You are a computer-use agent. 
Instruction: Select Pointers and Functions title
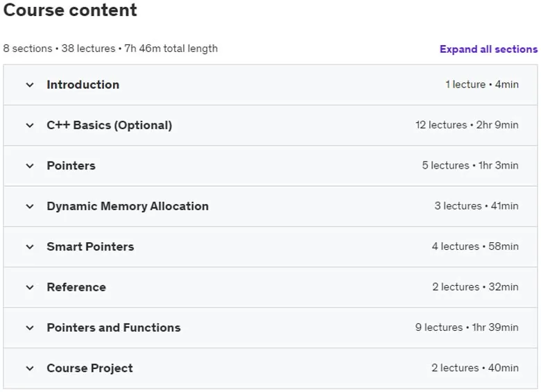114,327
